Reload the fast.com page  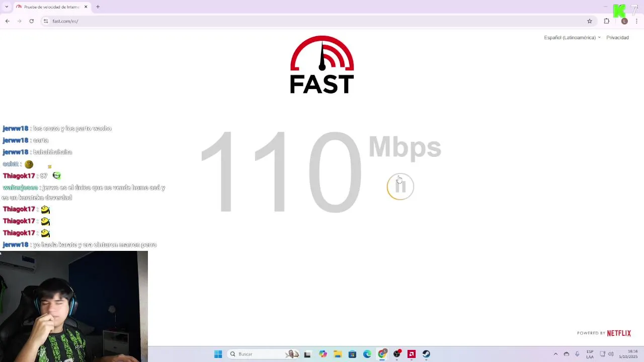click(31, 21)
